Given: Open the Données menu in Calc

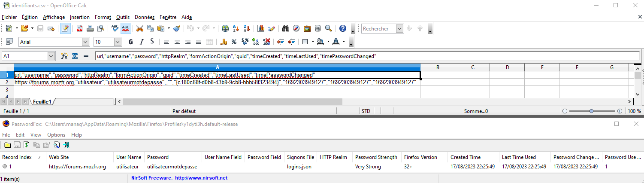Looking at the screenshot, I should pyautogui.click(x=144, y=17).
